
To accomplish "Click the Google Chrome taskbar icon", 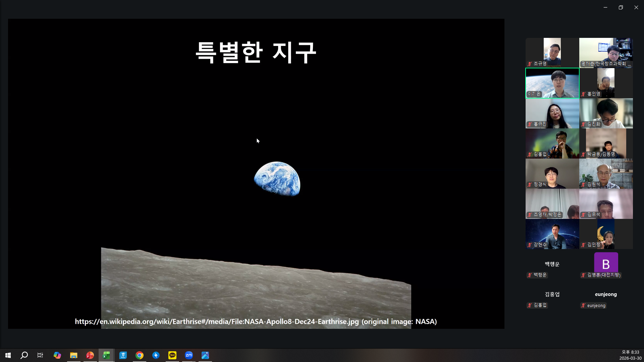I will (140, 355).
